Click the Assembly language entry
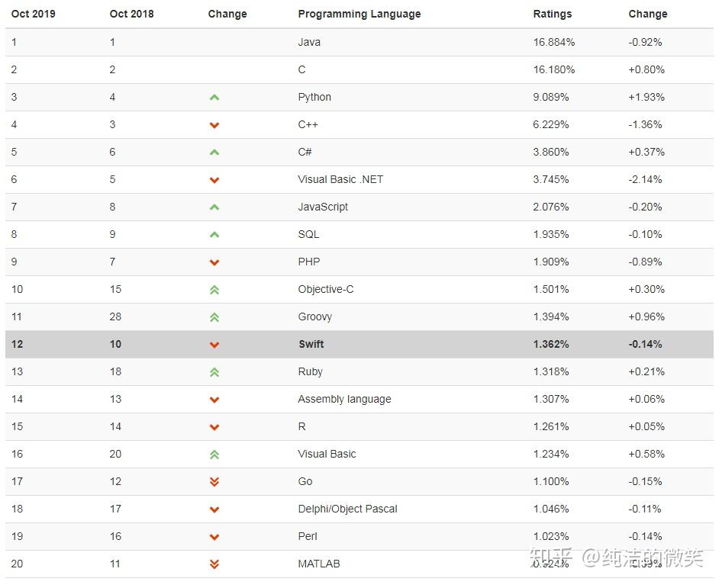This screenshot has width=722, height=588. click(344, 399)
